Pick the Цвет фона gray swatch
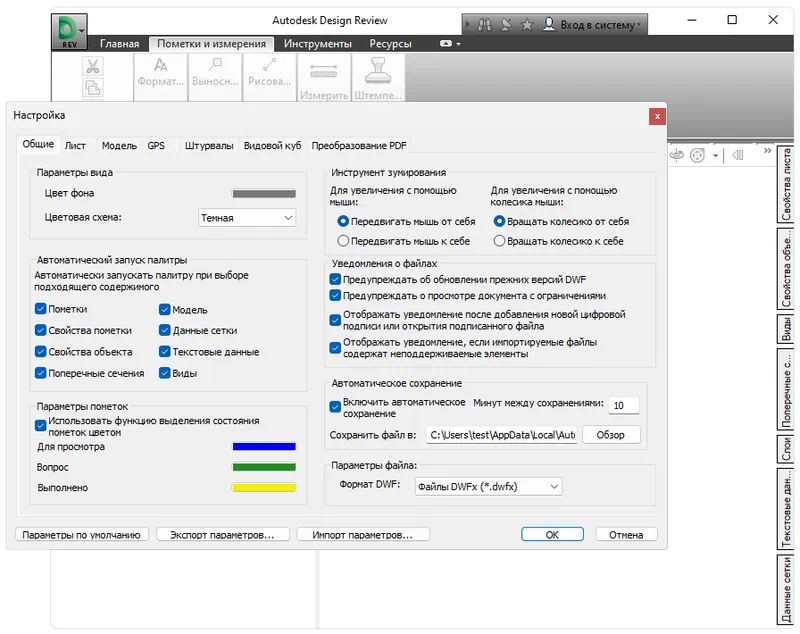This screenshot has width=800, height=634. tap(264, 193)
